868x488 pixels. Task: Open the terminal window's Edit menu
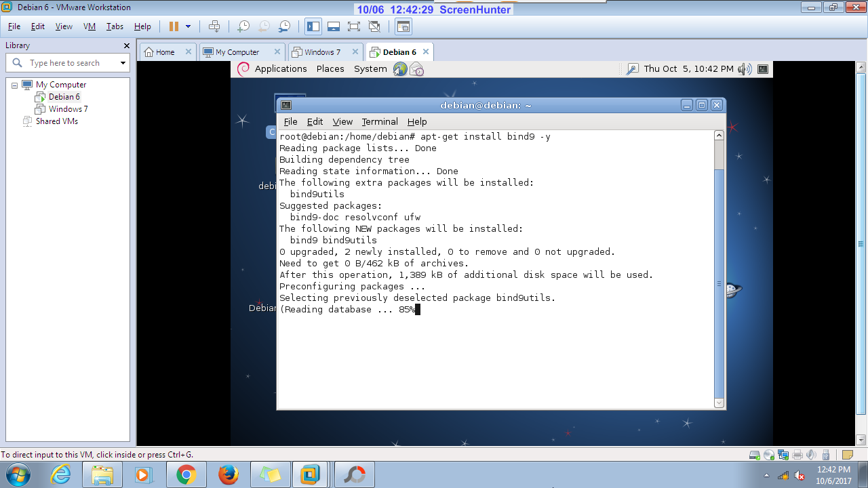pyautogui.click(x=315, y=121)
